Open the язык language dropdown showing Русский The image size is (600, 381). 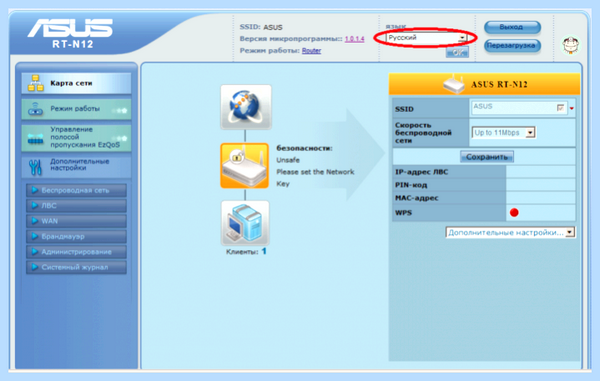tap(426, 38)
